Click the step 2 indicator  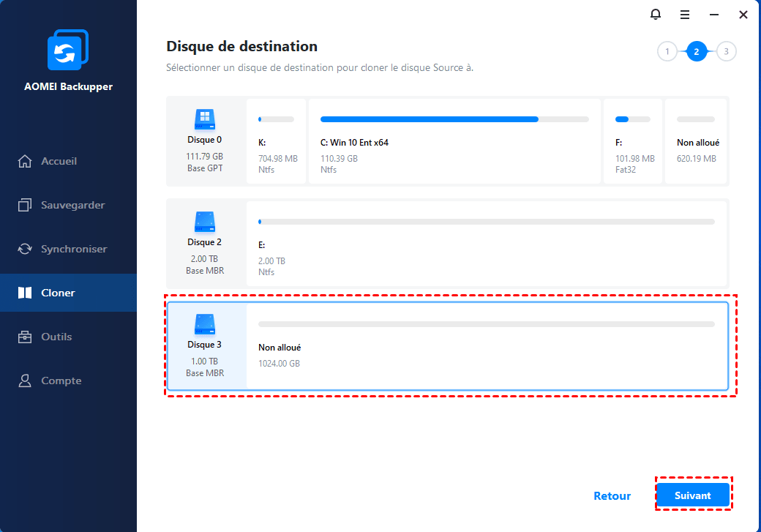coord(697,51)
